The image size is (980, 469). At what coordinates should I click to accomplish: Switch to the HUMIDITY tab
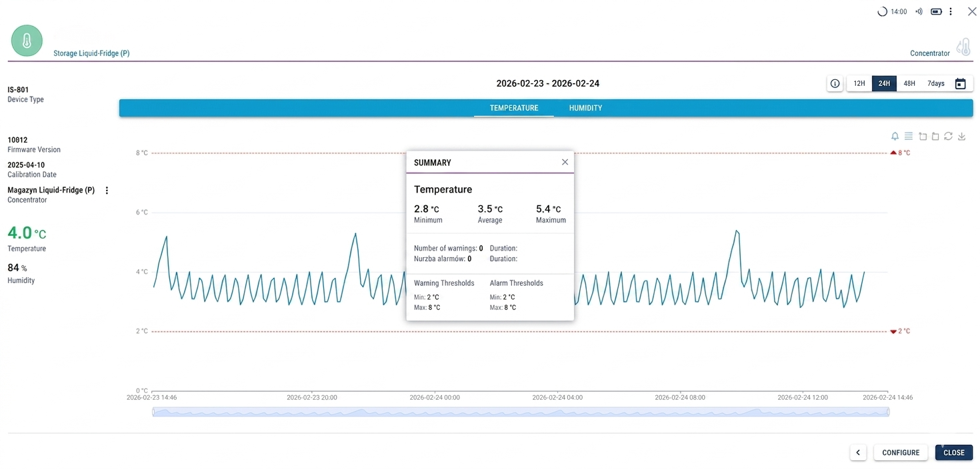(x=585, y=108)
